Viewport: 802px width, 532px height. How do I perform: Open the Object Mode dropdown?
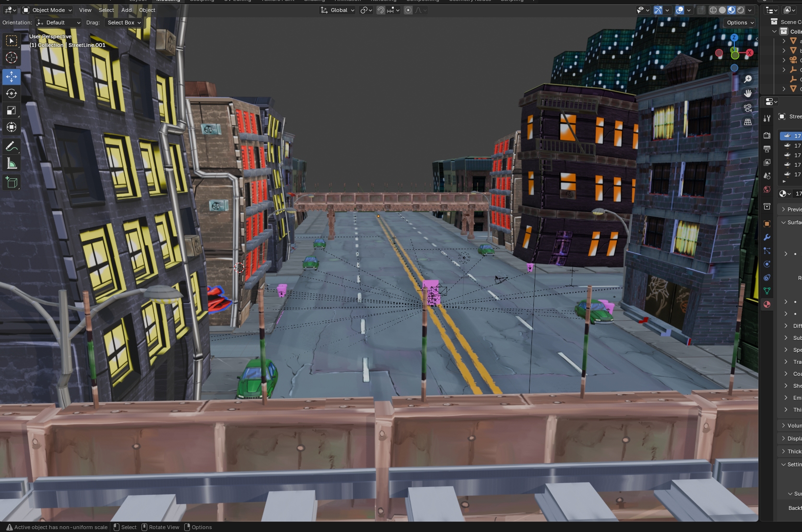pyautogui.click(x=47, y=10)
